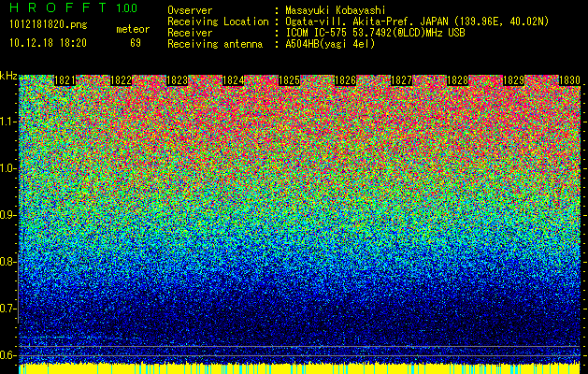This screenshot has width=588, height=374.
Task: Click the 1829 time marker
Action: 513,80
